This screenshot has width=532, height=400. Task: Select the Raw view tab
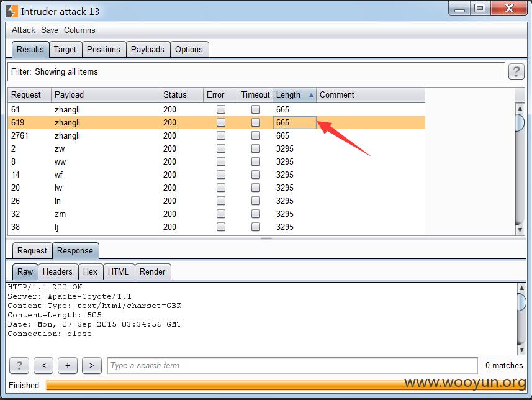click(x=25, y=271)
